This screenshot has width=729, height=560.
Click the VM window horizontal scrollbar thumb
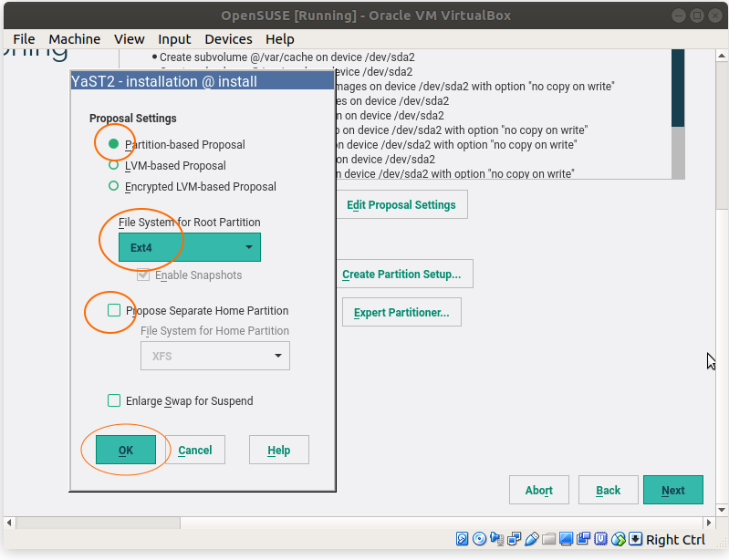99,523
